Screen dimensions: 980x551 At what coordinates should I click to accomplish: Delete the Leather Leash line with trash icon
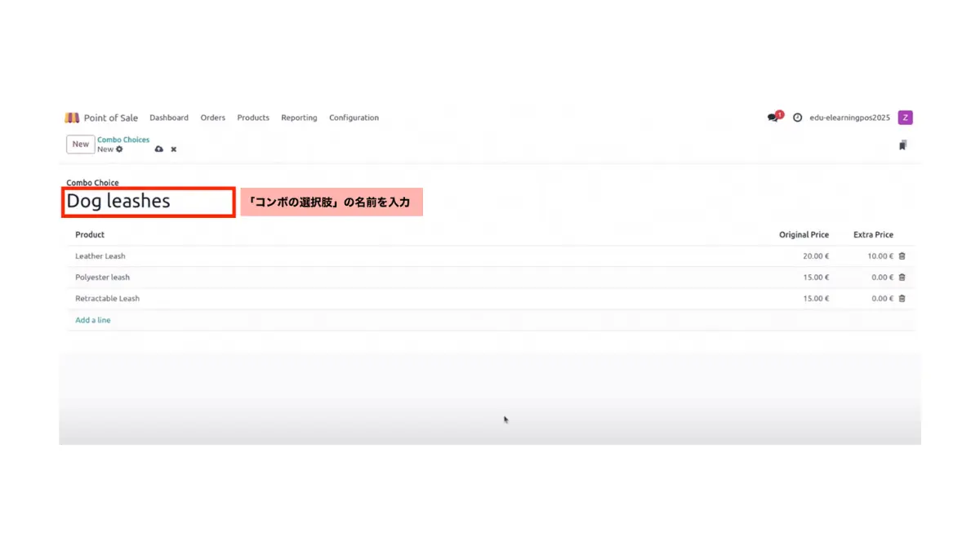coord(902,256)
